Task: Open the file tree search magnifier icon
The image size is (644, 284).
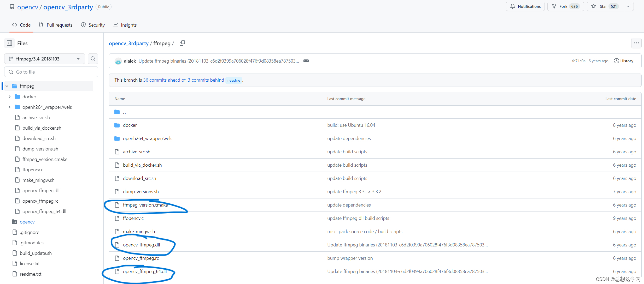Action: pyautogui.click(x=93, y=59)
